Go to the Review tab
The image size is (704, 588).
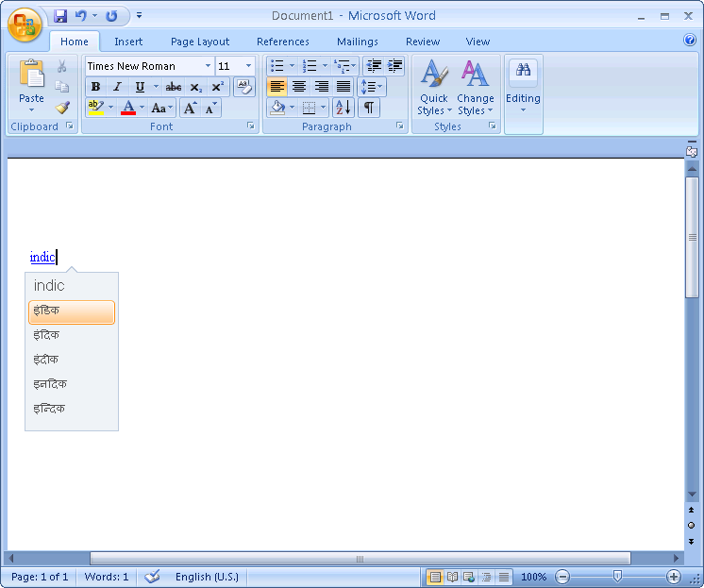click(x=423, y=42)
